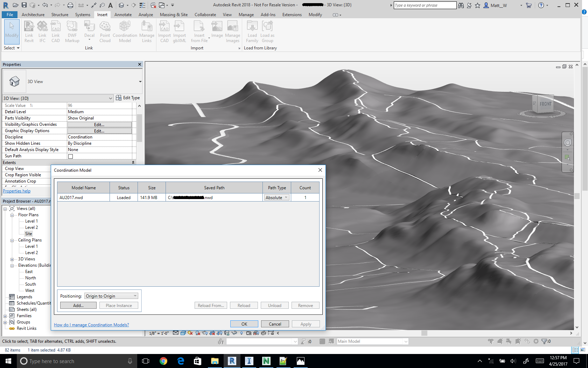Open the 'How do I manage Coordination Models?' link
The width and height of the screenshot is (588, 368).
[x=91, y=325]
